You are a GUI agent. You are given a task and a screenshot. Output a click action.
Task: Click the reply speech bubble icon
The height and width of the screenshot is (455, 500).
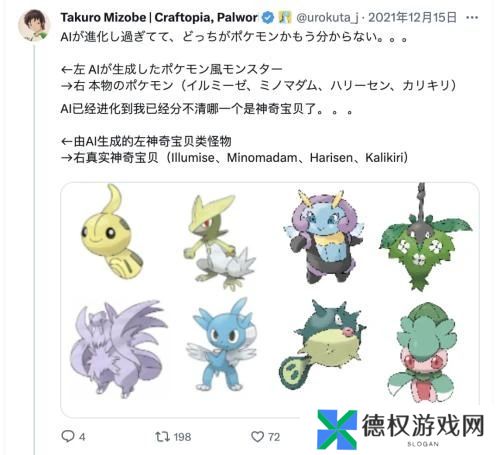(68, 436)
